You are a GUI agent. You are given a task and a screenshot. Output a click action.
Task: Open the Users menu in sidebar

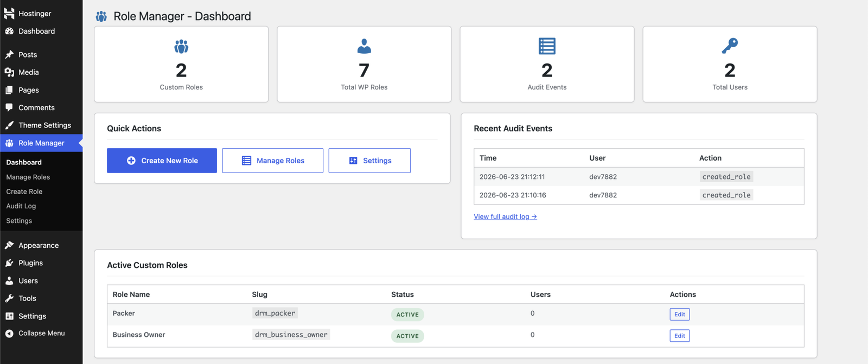tap(41, 280)
